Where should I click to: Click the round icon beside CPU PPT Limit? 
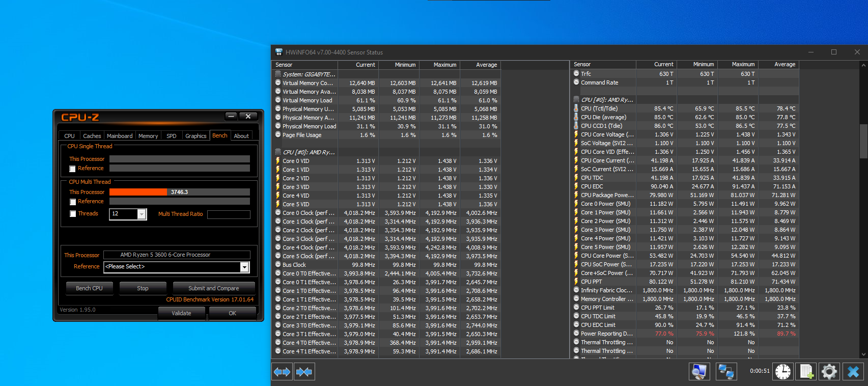pyautogui.click(x=576, y=308)
